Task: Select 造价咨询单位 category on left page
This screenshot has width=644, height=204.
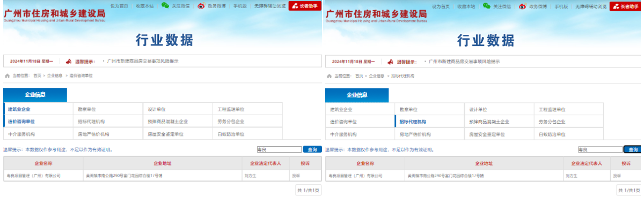Action: click(38, 122)
